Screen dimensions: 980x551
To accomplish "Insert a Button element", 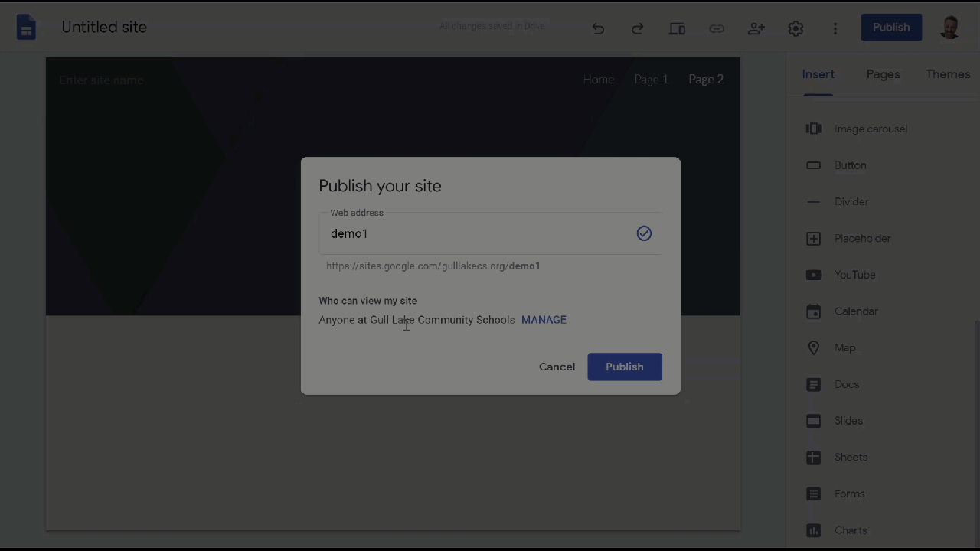I will 835,165.
